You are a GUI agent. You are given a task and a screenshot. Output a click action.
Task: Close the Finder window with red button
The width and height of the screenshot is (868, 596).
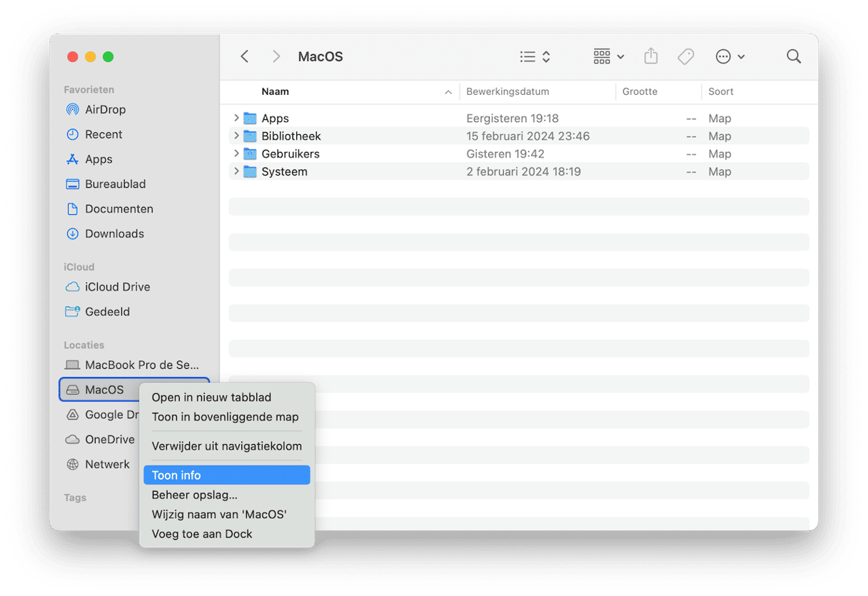[x=73, y=56]
